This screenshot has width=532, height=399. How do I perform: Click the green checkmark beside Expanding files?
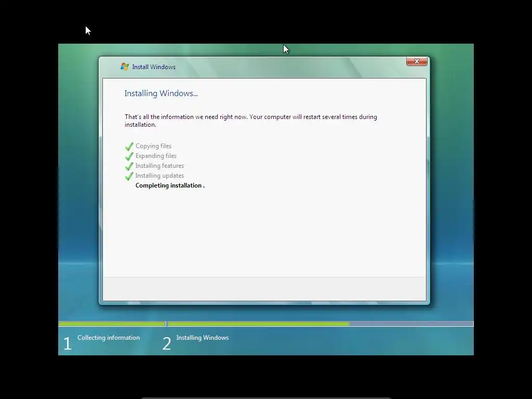129,156
